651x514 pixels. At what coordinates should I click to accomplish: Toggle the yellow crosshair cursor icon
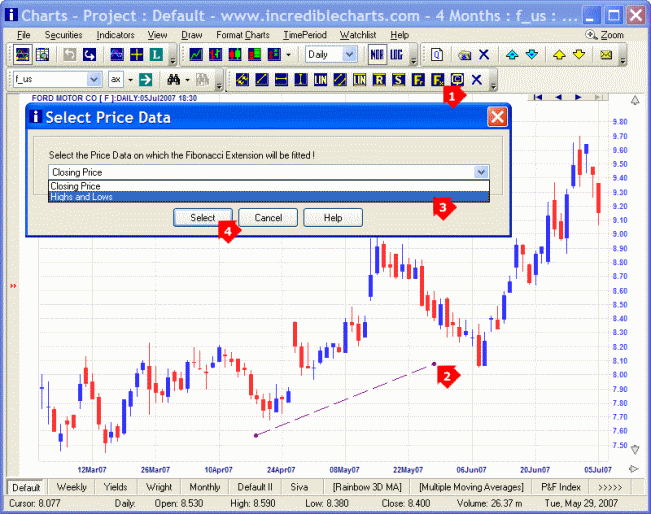(137, 54)
